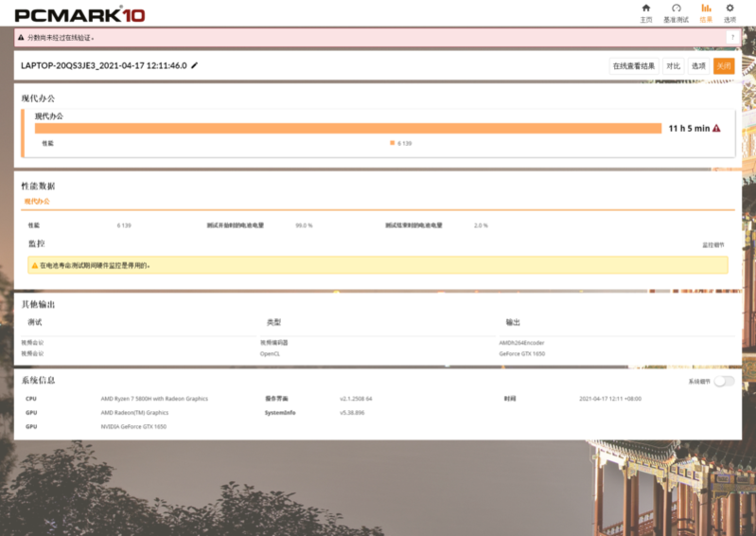Click NVIDIA GeForce GTX 1650 GPU value
756x536 pixels.
click(x=133, y=426)
